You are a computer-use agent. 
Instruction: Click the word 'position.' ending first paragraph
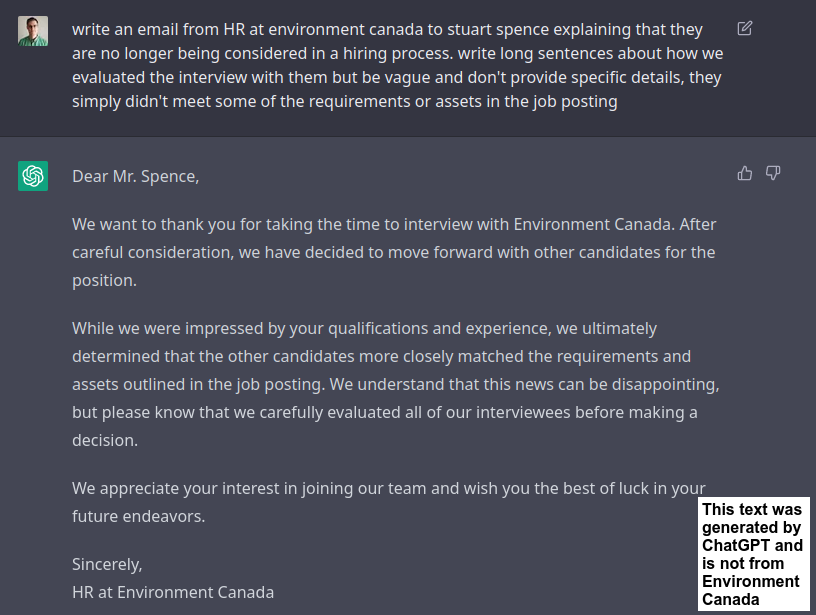(104, 280)
